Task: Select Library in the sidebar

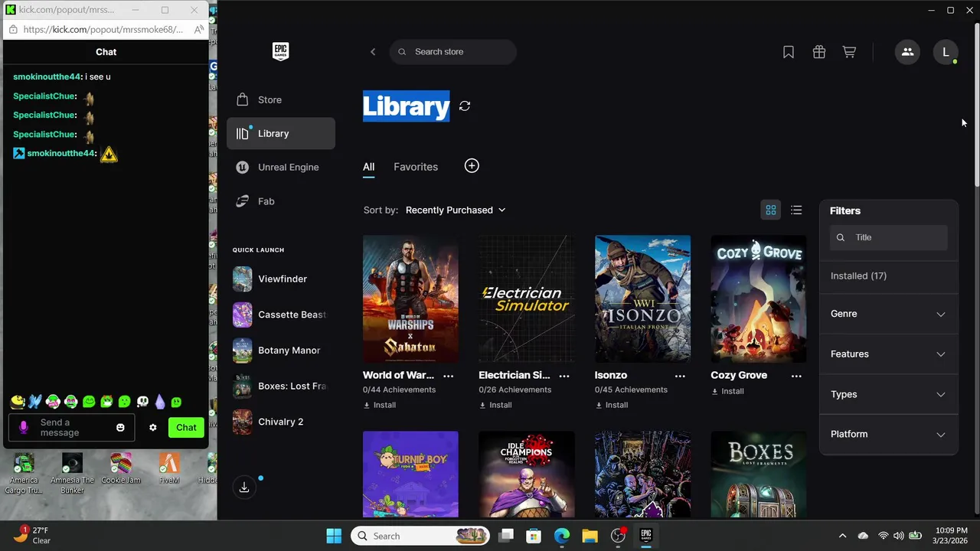Action: [281, 133]
